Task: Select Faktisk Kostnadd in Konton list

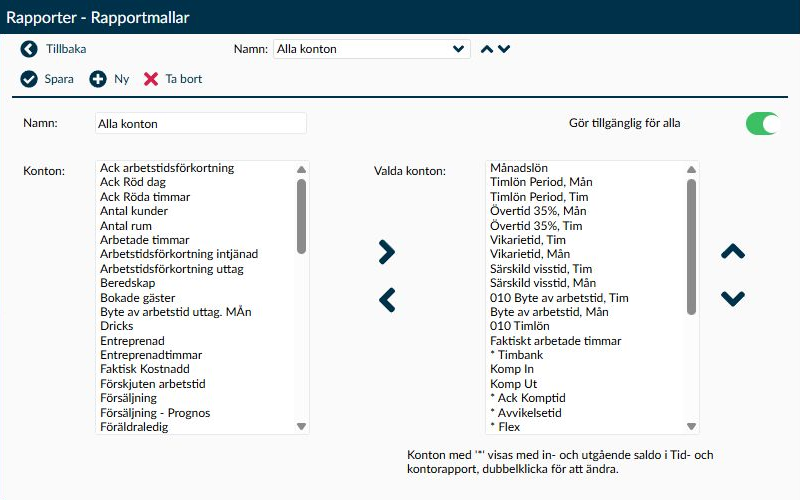Action: (x=144, y=369)
